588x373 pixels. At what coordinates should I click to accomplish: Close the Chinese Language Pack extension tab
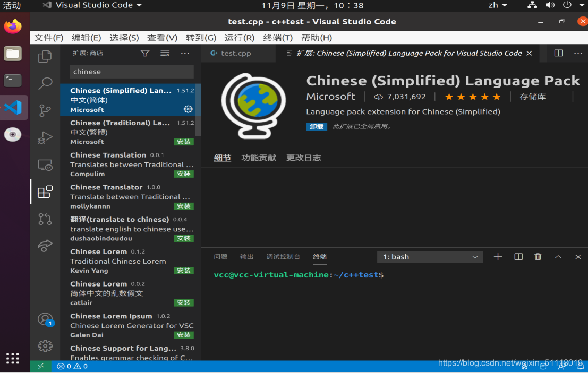(x=529, y=53)
